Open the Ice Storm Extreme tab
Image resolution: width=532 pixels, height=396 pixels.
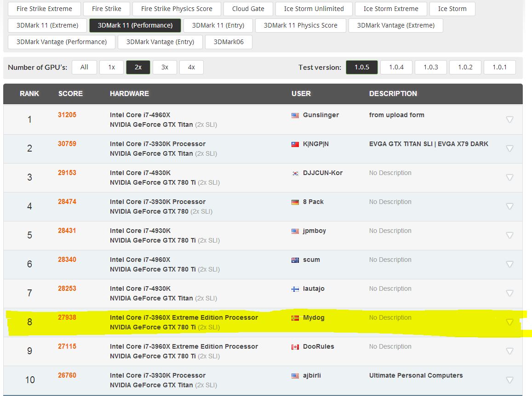391,9
